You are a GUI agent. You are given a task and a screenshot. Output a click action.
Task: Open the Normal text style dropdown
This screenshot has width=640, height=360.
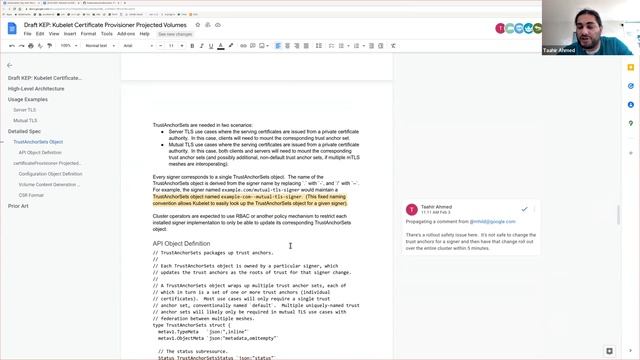(100, 46)
